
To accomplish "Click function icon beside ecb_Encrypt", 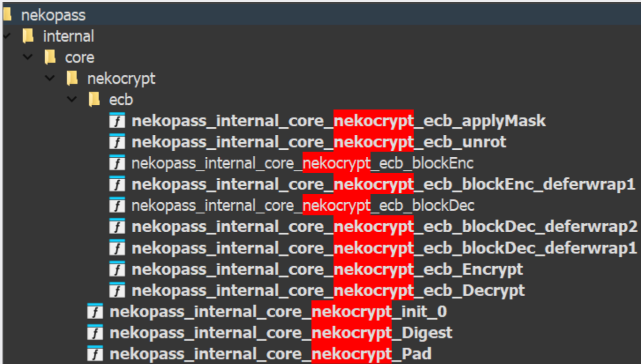I will click(x=117, y=270).
